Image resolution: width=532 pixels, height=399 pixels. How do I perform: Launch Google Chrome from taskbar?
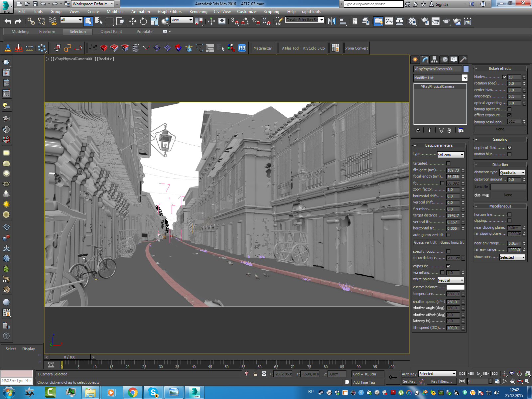[x=133, y=392]
